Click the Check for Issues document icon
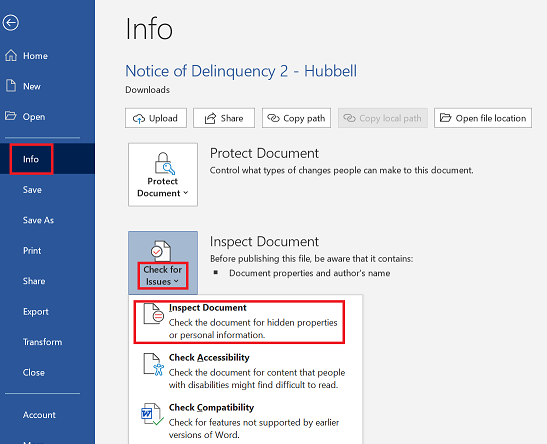This screenshot has width=547, height=444. 161,251
